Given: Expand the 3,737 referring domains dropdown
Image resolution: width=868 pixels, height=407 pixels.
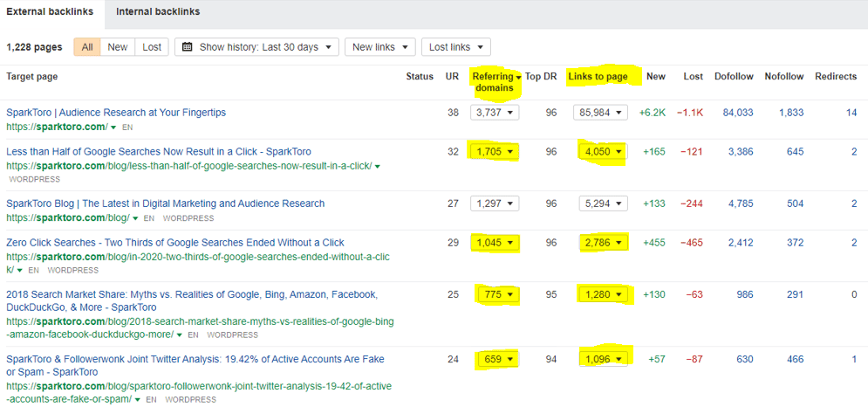Looking at the screenshot, I should pos(495,113).
